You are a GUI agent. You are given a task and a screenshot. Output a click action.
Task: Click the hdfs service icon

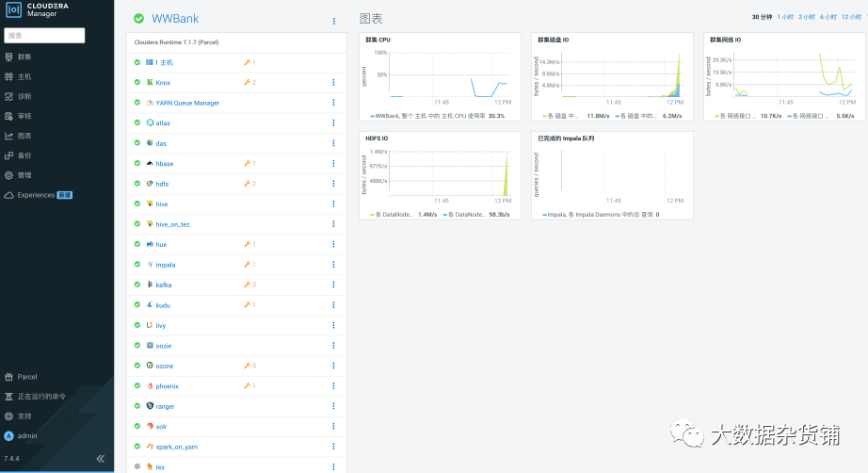click(150, 184)
